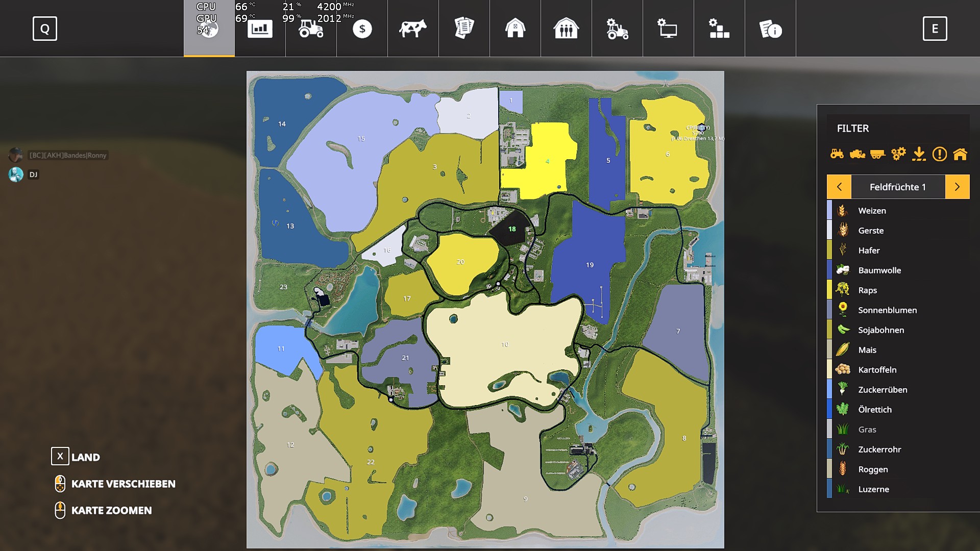Toggle Raps crop layer on map

[x=867, y=290]
